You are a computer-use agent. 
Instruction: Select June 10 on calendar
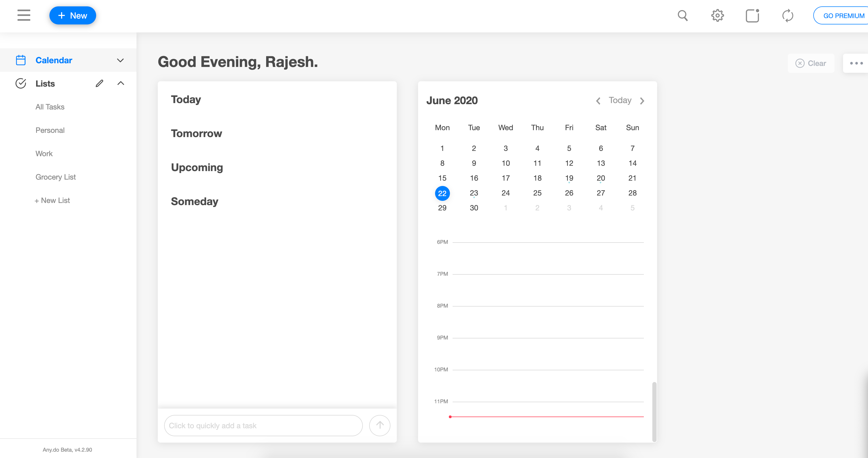505,163
